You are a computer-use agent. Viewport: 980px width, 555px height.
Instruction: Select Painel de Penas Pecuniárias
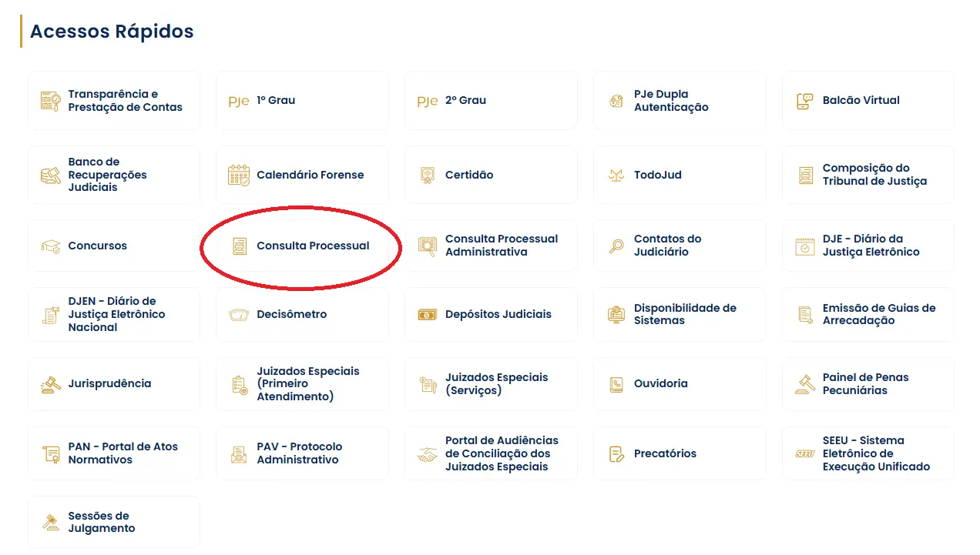coord(865,384)
